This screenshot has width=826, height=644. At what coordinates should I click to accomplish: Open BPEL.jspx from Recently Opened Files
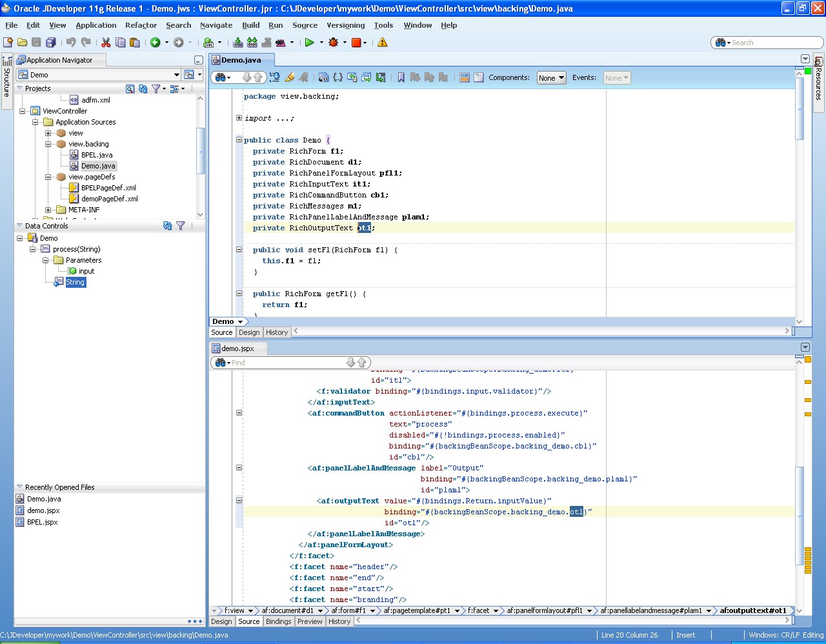(43, 522)
